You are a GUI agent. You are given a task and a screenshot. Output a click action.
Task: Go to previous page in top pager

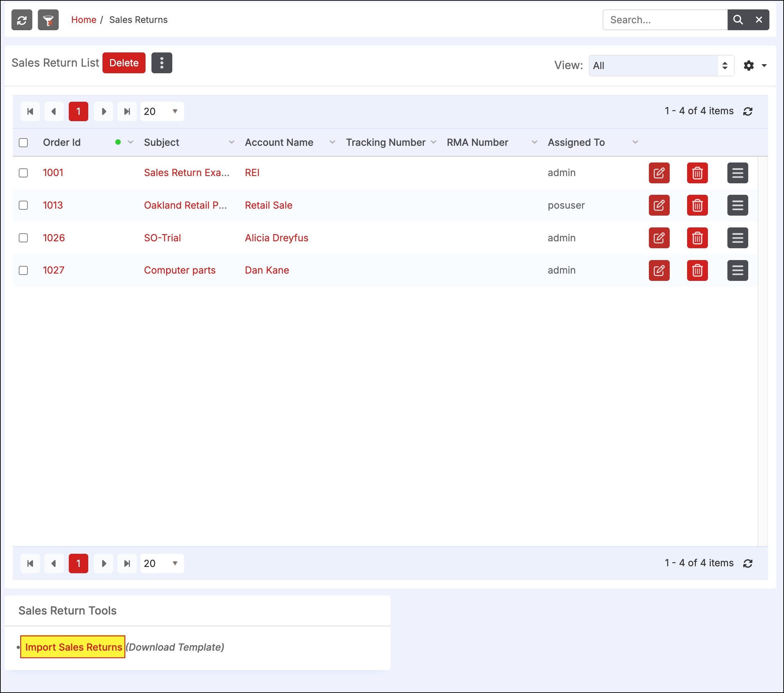point(54,111)
